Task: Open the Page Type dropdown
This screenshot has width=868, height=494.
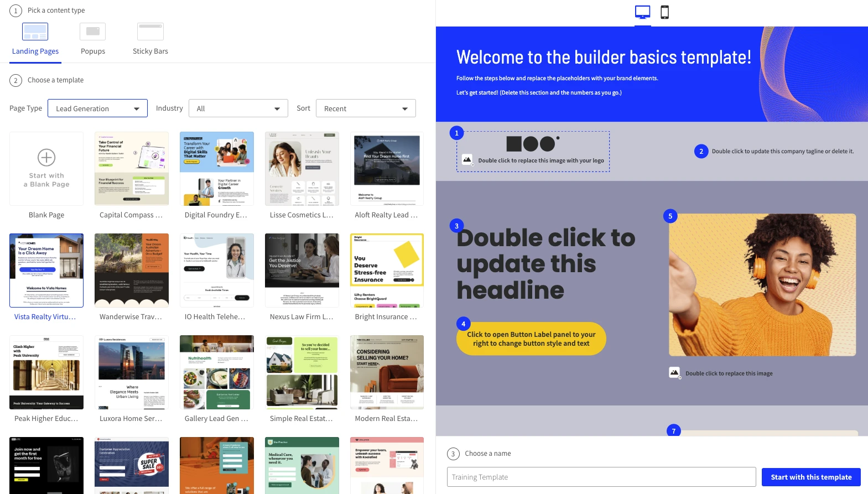Action: click(97, 108)
